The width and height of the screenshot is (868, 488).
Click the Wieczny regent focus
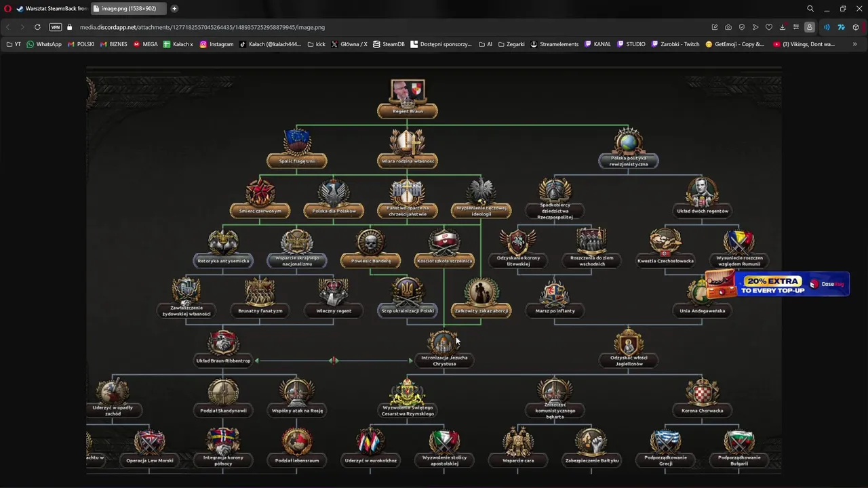(334, 298)
